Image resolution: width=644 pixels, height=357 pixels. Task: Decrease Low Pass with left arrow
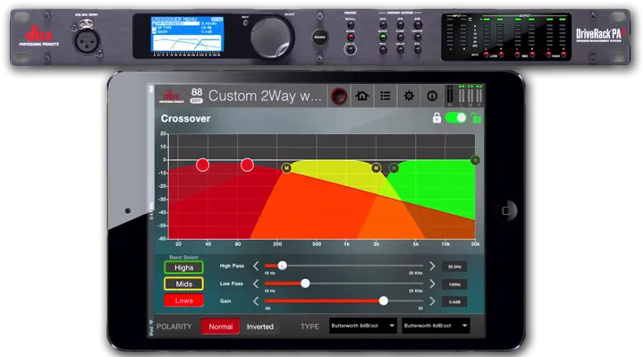(256, 284)
